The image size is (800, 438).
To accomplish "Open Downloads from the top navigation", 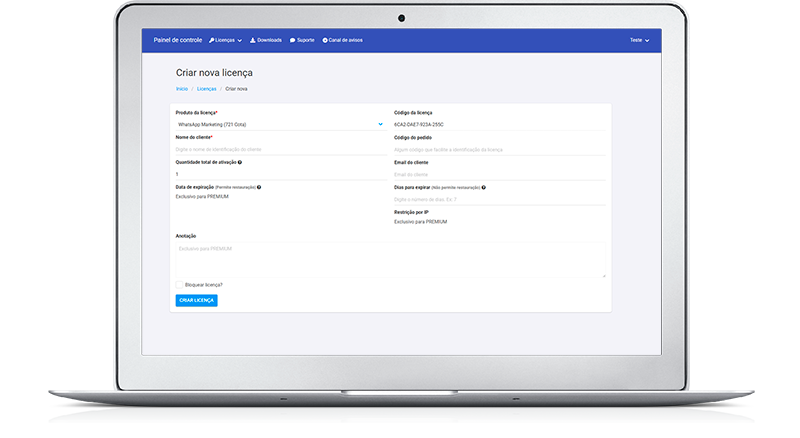I will click(x=268, y=40).
